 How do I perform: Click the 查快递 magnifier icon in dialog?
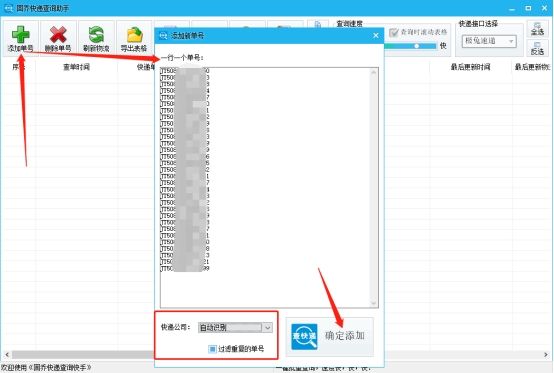[x=304, y=337]
